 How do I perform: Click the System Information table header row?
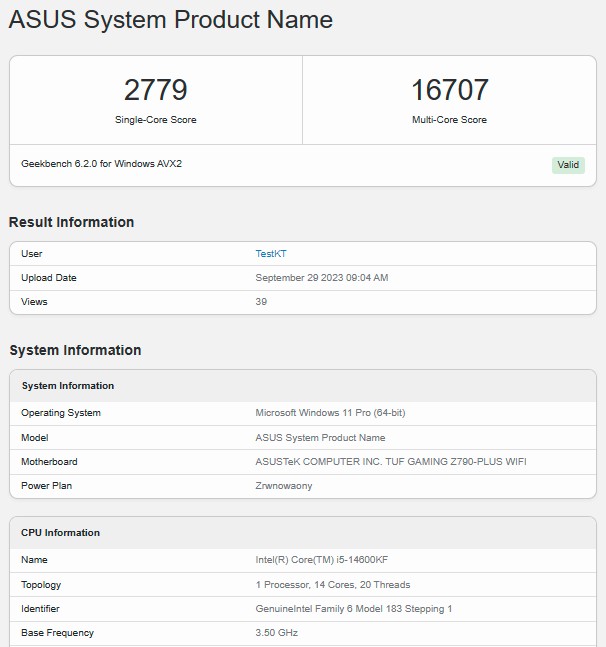point(68,386)
